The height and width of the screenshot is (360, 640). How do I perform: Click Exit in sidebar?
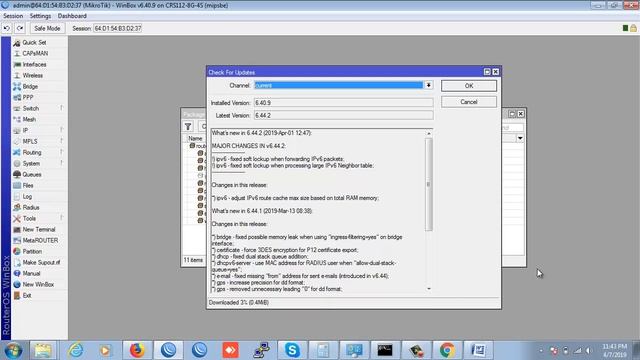pyautogui.click(x=27, y=296)
